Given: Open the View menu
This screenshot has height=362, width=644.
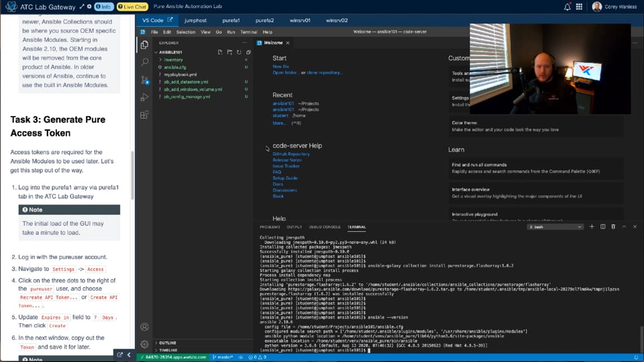Looking at the screenshot, I should [x=205, y=32].
